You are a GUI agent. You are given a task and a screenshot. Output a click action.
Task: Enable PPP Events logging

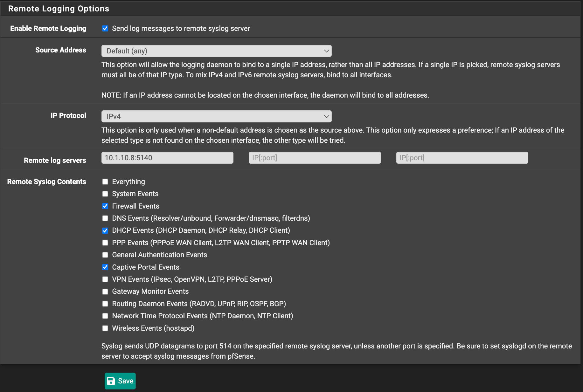tap(105, 243)
